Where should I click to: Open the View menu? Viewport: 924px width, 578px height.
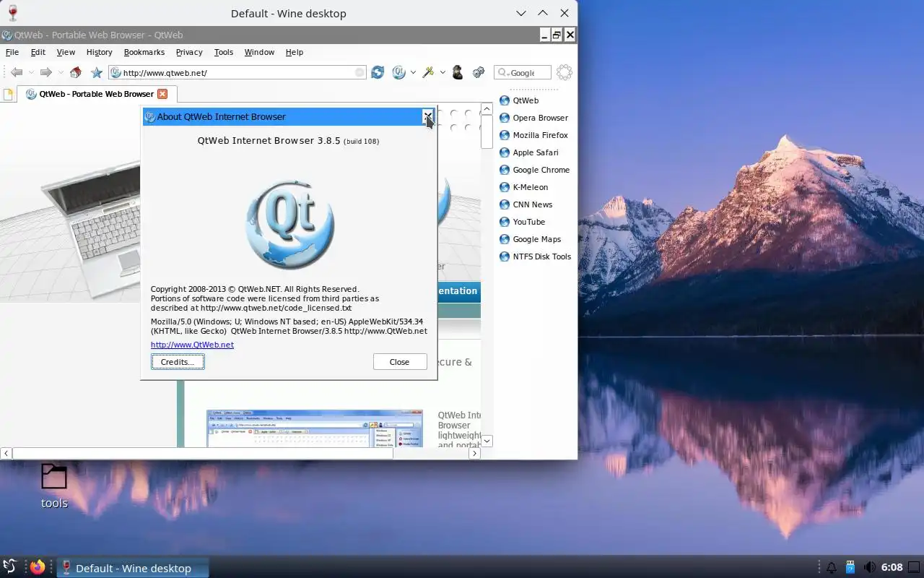tap(66, 52)
